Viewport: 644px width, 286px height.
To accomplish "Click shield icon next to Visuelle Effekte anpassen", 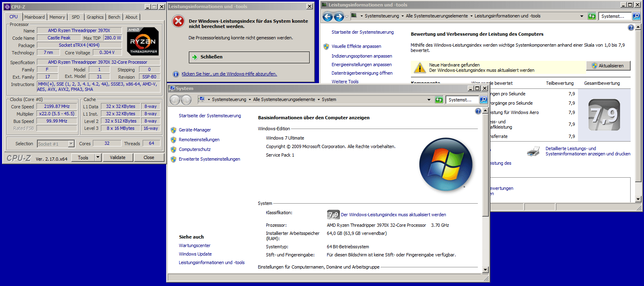I will [x=326, y=46].
